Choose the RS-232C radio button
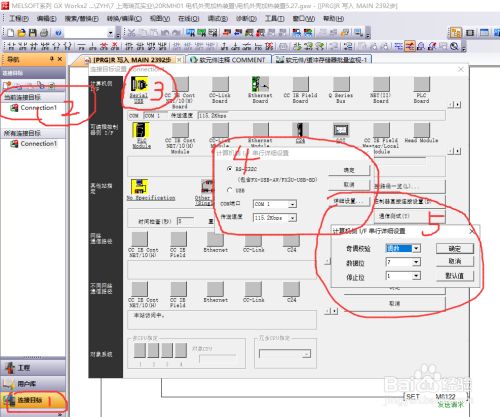Image resolution: width=500 pixels, height=417 pixels. 229,169
